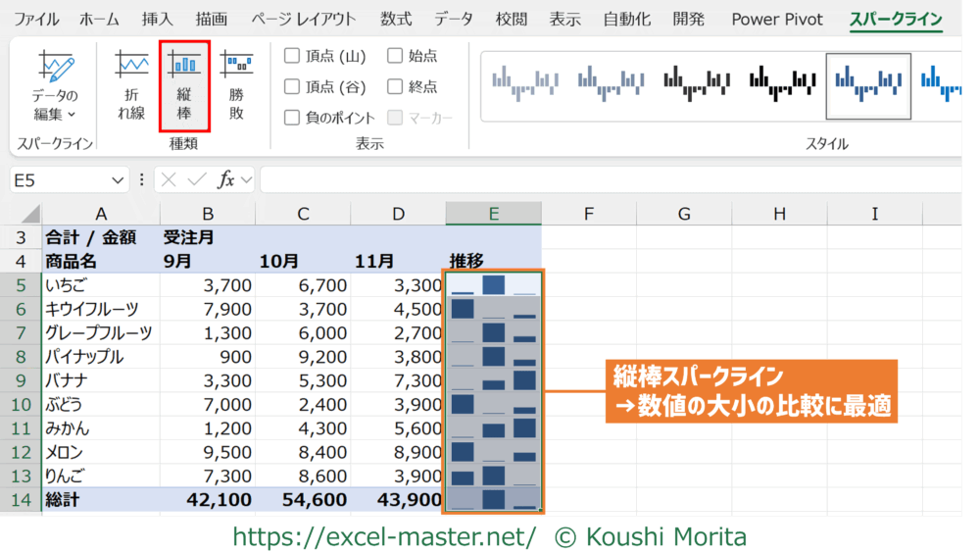Viewport: 980px width, 552px height.
Task: Expand the formula bar fx dropdown chevron
Action: 246,180
